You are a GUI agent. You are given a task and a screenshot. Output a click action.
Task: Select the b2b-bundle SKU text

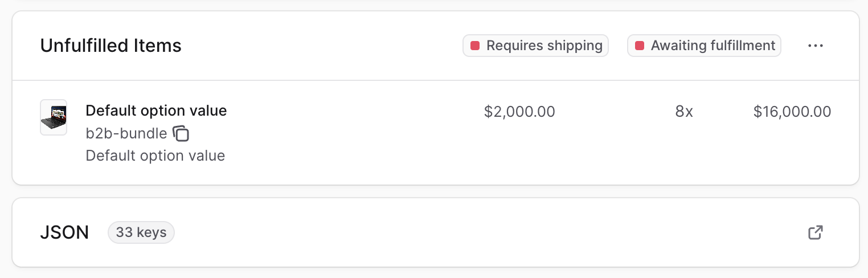point(126,133)
